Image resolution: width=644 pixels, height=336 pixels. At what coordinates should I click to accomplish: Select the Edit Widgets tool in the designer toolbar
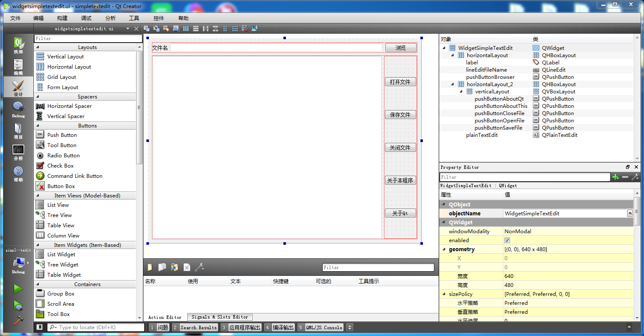coord(147,28)
